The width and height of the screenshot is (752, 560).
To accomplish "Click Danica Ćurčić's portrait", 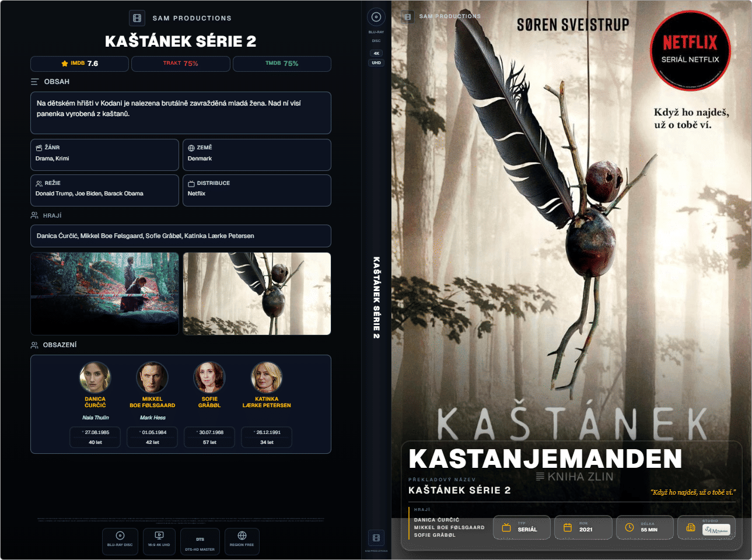I will (x=95, y=377).
